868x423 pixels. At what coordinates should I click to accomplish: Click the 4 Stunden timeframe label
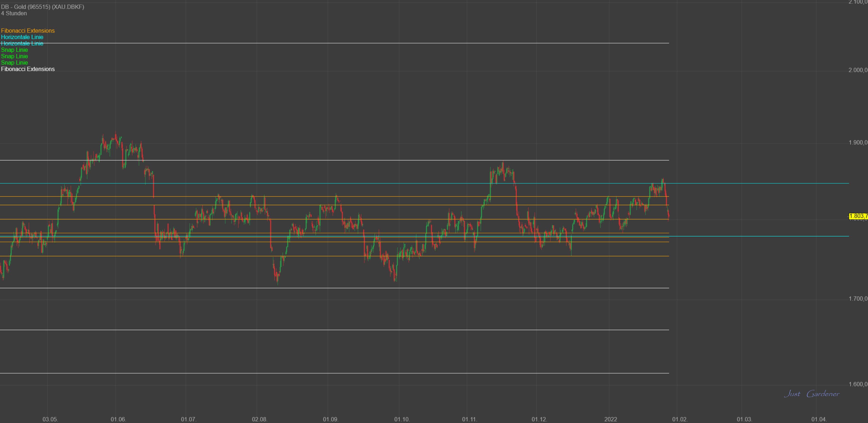click(14, 13)
